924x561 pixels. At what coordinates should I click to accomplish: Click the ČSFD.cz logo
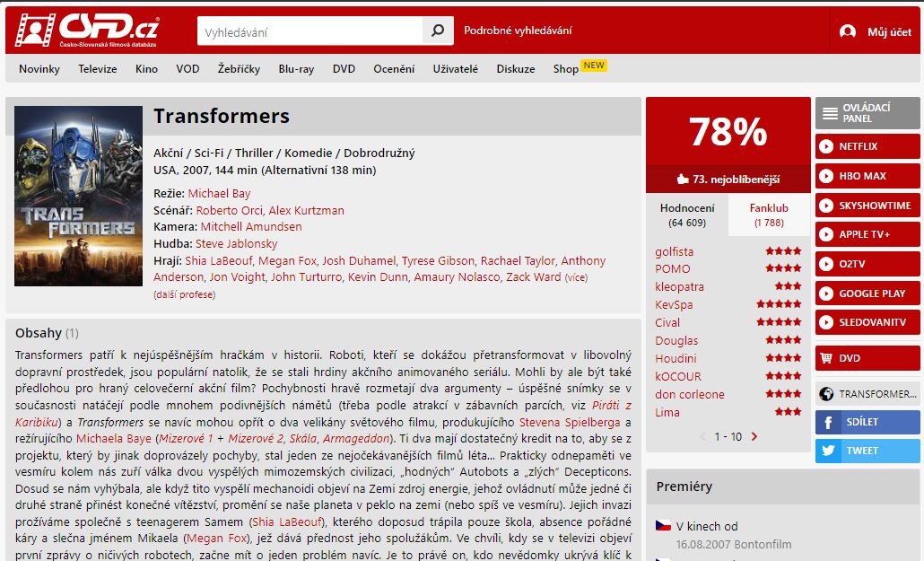[x=86, y=31]
